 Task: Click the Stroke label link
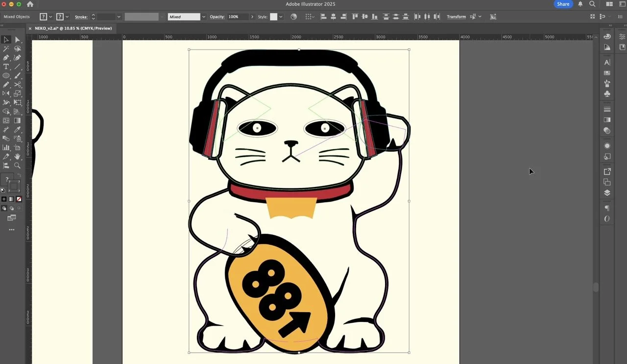pyautogui.click(x=81, y=17)
